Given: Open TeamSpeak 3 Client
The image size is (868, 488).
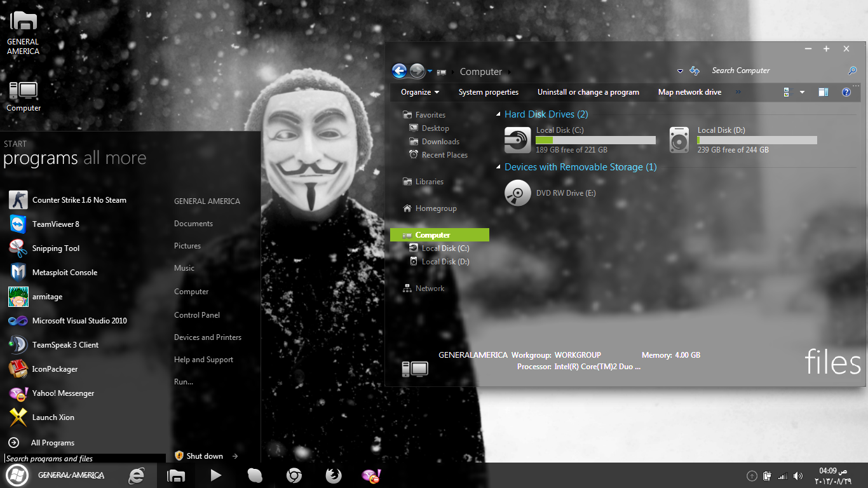Looking at the screenshot, I should pos(65,345).
